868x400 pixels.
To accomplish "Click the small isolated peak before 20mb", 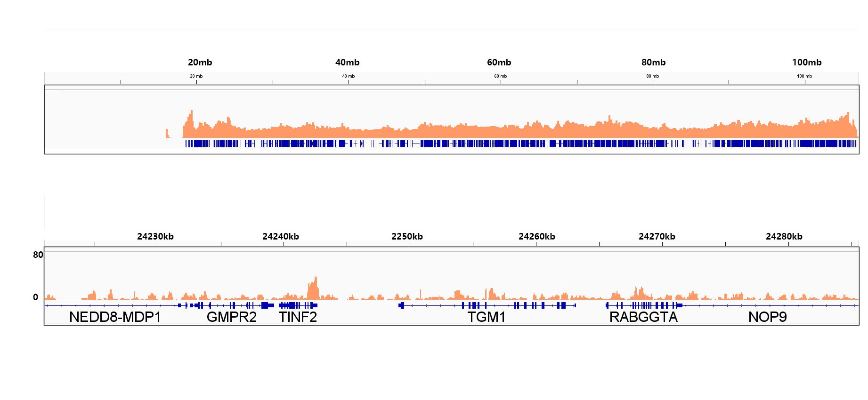I will (167, 133).
